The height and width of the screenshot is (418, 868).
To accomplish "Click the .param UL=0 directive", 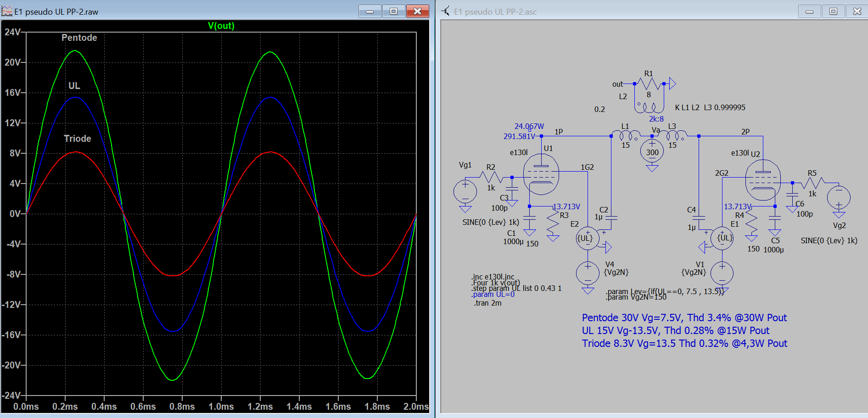I will [x=493, y=294].
